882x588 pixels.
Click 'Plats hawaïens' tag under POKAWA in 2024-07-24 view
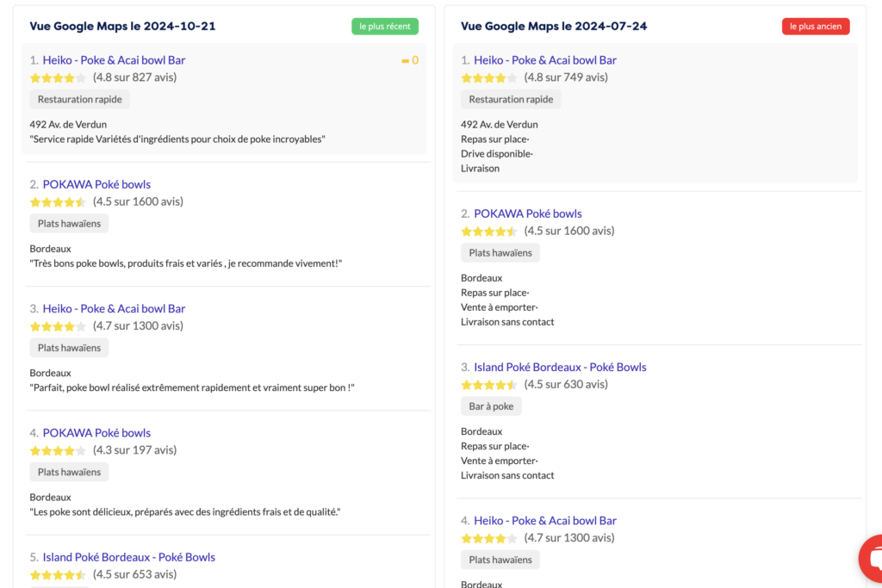pyautogui.click(x=500, y=253)
